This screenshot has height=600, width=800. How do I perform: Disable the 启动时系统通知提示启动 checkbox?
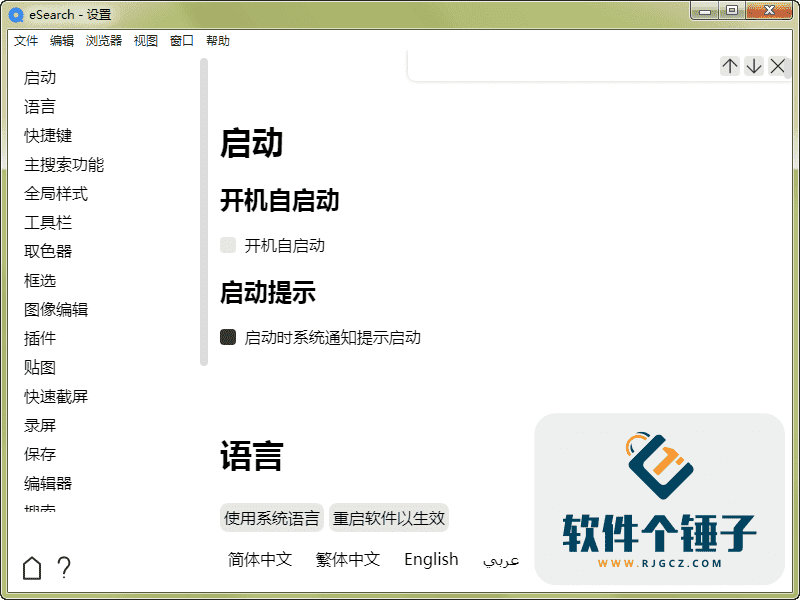click(x=227, y=337)
